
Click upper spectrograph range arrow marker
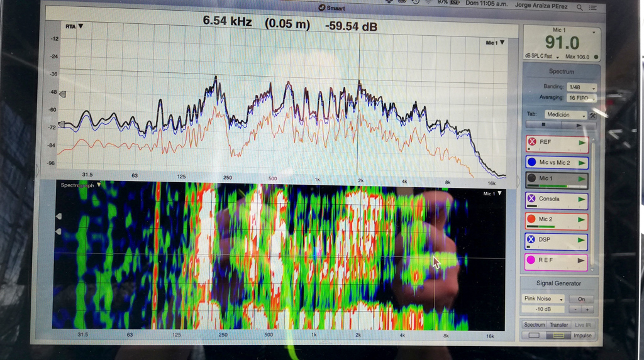point(58,216)
